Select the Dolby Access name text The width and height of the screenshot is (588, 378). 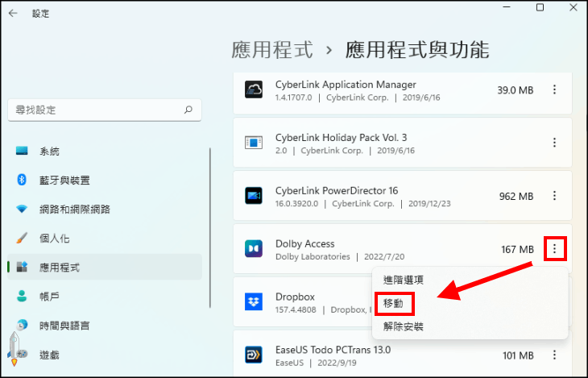point(305,243)
